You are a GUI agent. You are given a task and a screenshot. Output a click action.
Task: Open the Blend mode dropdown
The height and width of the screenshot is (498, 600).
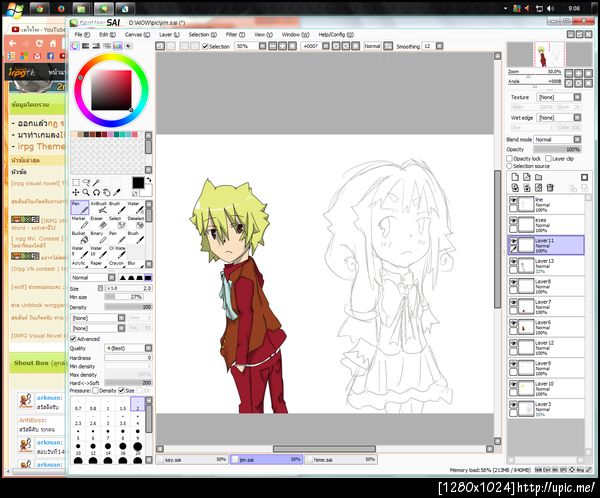tap(577, 139)
